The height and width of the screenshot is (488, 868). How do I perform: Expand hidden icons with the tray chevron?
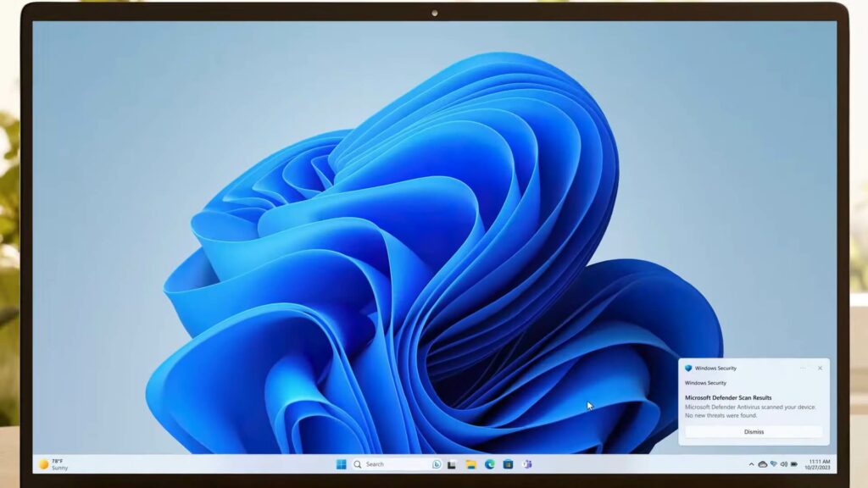tap(751, 463)
